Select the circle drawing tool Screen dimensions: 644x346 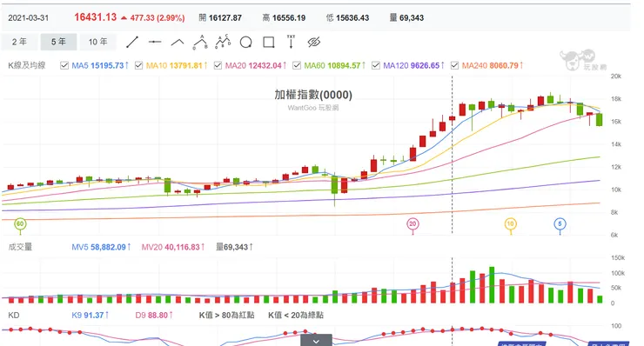coord(245,42)
